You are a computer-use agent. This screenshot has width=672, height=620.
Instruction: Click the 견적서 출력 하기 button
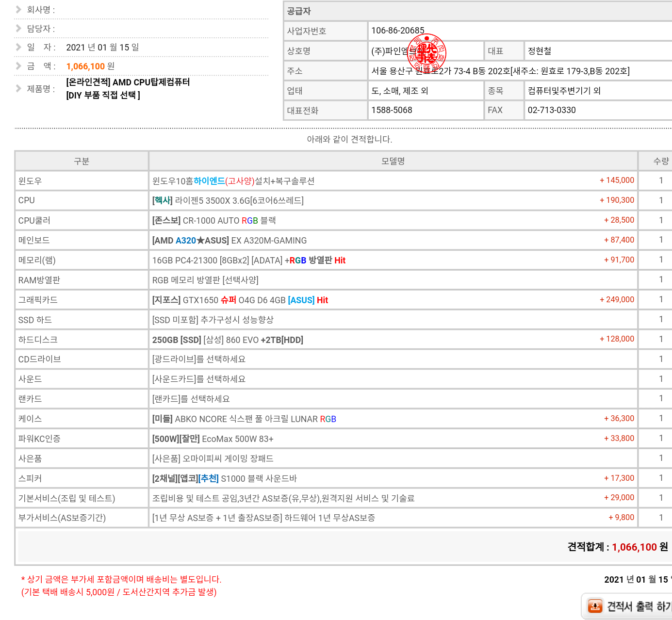point(627,606)
